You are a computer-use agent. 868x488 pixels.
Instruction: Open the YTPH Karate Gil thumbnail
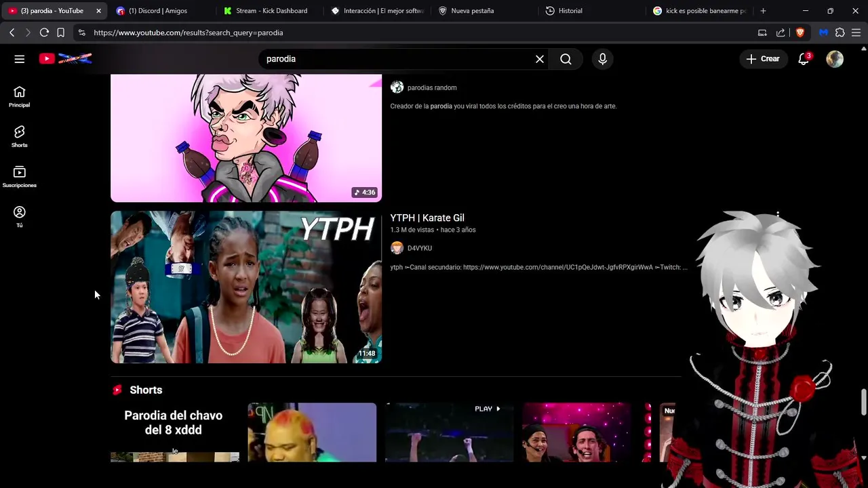point(246,287)
